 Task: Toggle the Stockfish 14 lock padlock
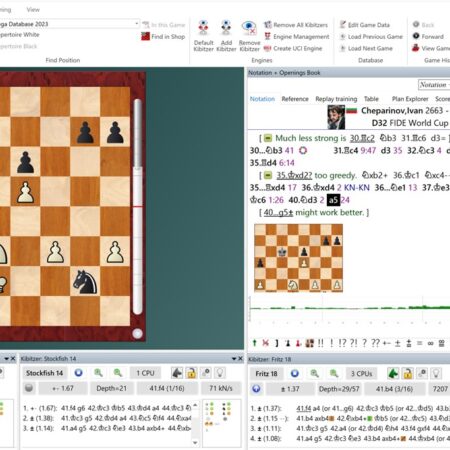[191, 373]
